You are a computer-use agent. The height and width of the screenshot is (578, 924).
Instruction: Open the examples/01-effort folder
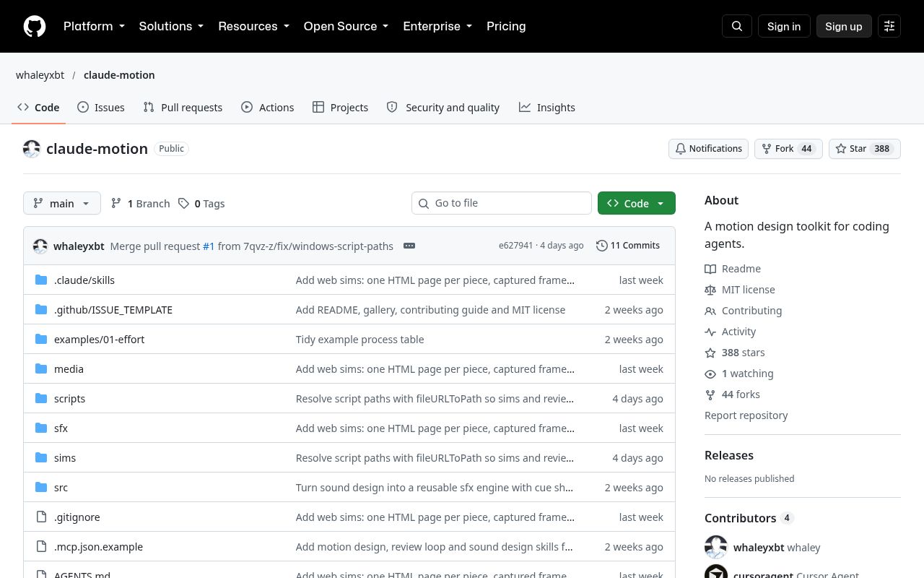click(x=100, y=339)
